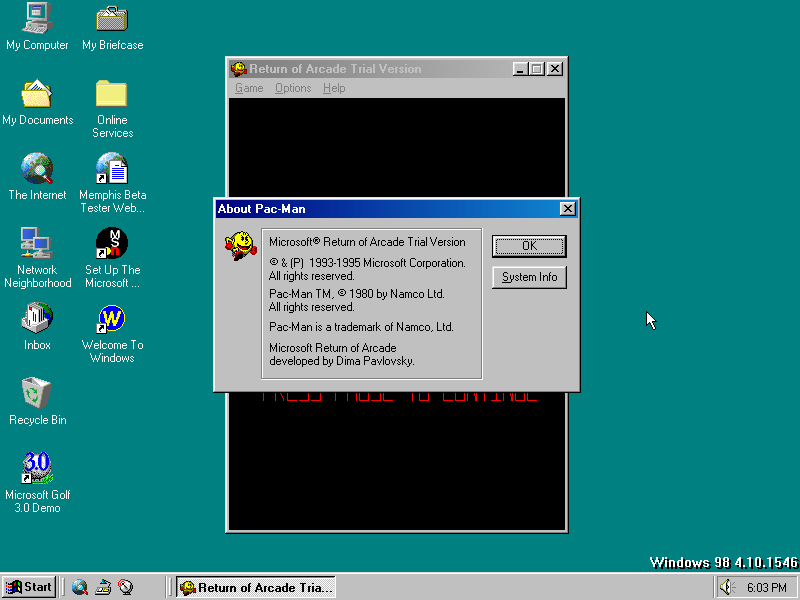800x600 pixels.
Task: Click the System Info button
Action: point(529,277)
